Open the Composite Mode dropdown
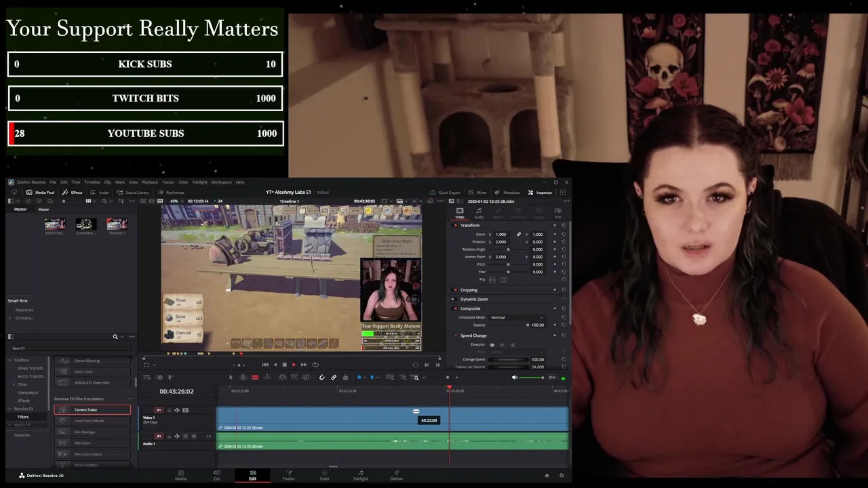The height and width of the screenshot is (488, 868). (x=517, y=317)
